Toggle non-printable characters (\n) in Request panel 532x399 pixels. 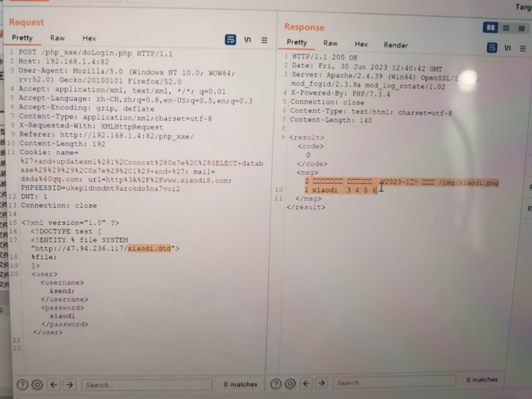(247, 40)
